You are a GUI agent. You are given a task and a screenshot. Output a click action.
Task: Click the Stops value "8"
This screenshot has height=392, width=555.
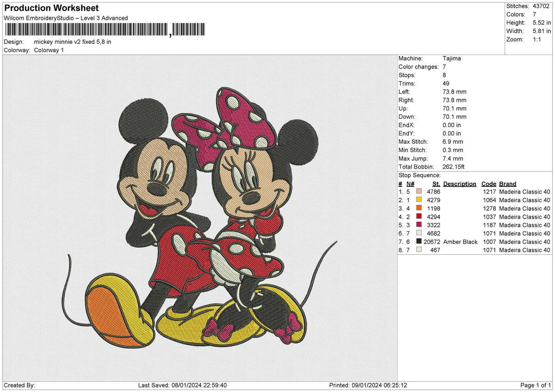click(444, 75)
